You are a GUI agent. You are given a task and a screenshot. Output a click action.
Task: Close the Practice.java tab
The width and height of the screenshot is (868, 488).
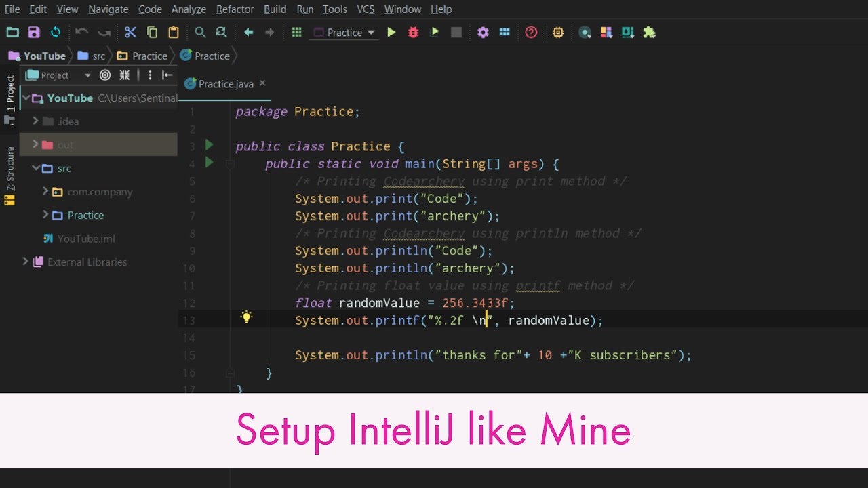pyautogui.click(x=262, y=83)
